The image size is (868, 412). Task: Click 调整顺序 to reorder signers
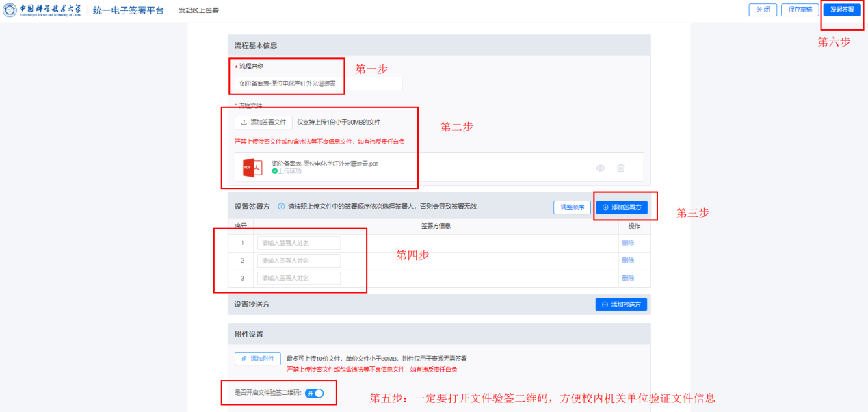point(572,207)
